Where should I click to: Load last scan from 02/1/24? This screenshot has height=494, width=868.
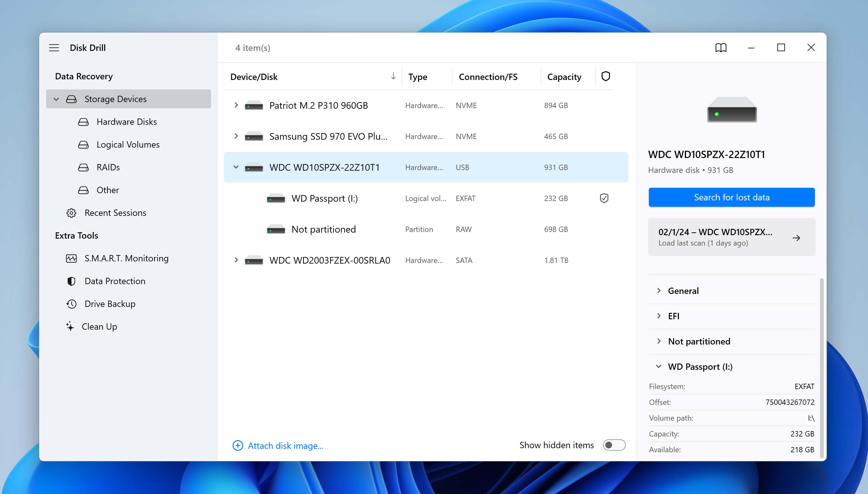(x=732, y=236)
